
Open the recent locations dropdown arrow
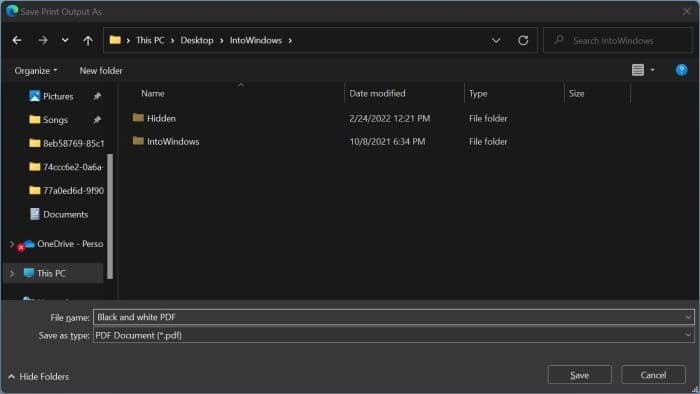click(x=65, y=41)
